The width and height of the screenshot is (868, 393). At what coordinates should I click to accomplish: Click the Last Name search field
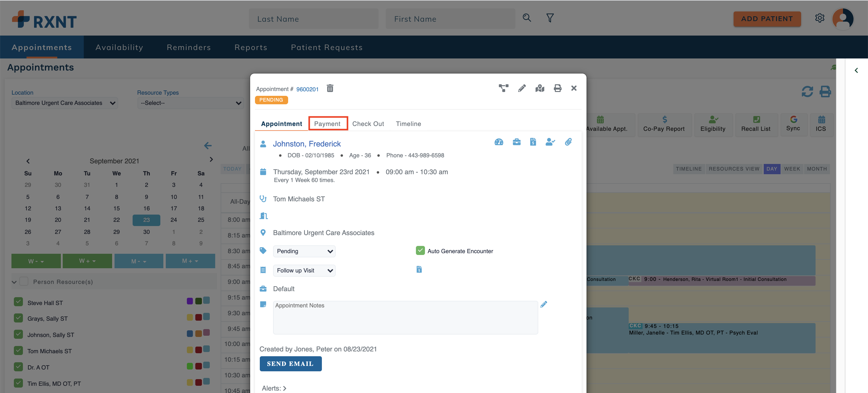click(313, 19)
